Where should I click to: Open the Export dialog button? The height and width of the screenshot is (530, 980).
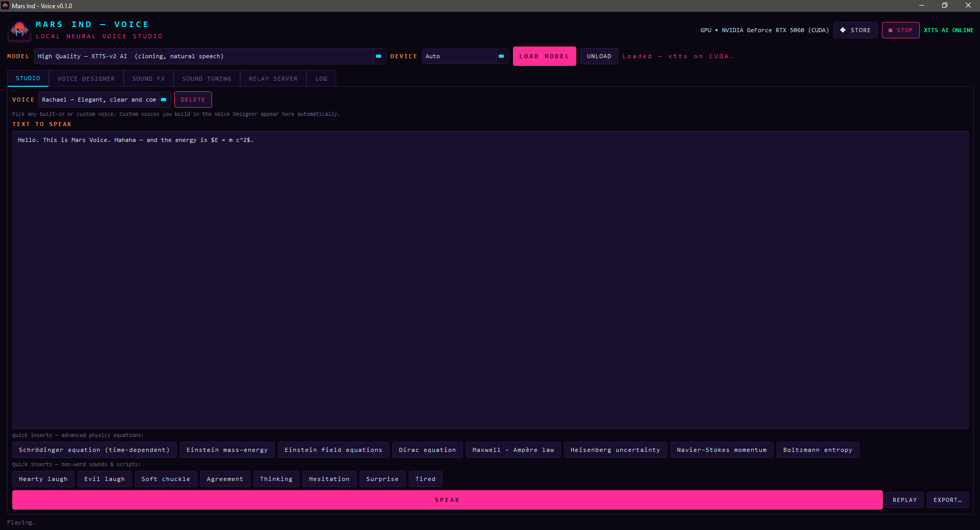(x=948, y=500)
